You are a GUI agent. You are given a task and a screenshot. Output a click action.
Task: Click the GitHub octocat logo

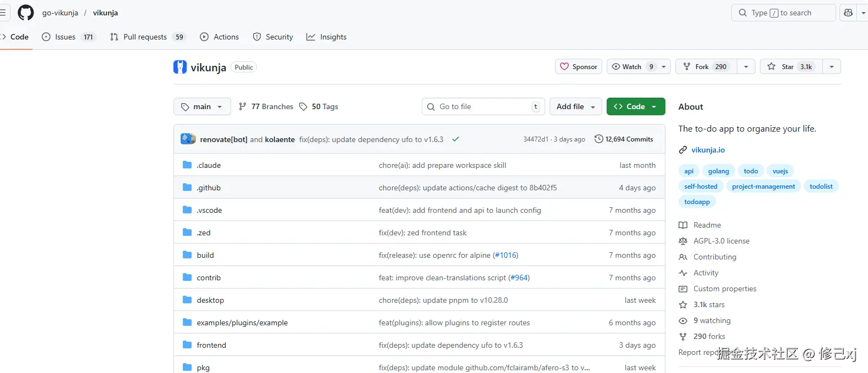point(26,13)
